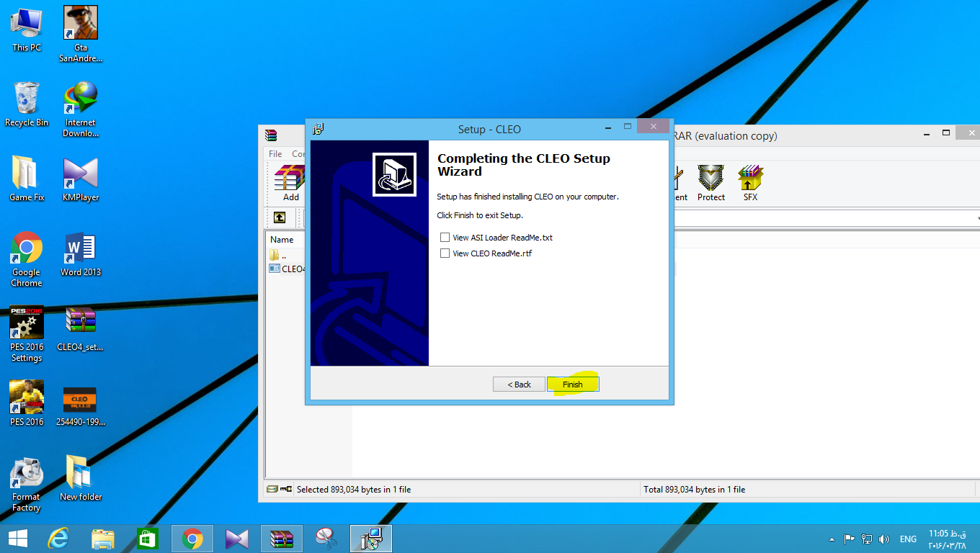The height and width of the screenshot is (553, 980).
Task: Show hidden system tray icons arrow
Action: 832,539
